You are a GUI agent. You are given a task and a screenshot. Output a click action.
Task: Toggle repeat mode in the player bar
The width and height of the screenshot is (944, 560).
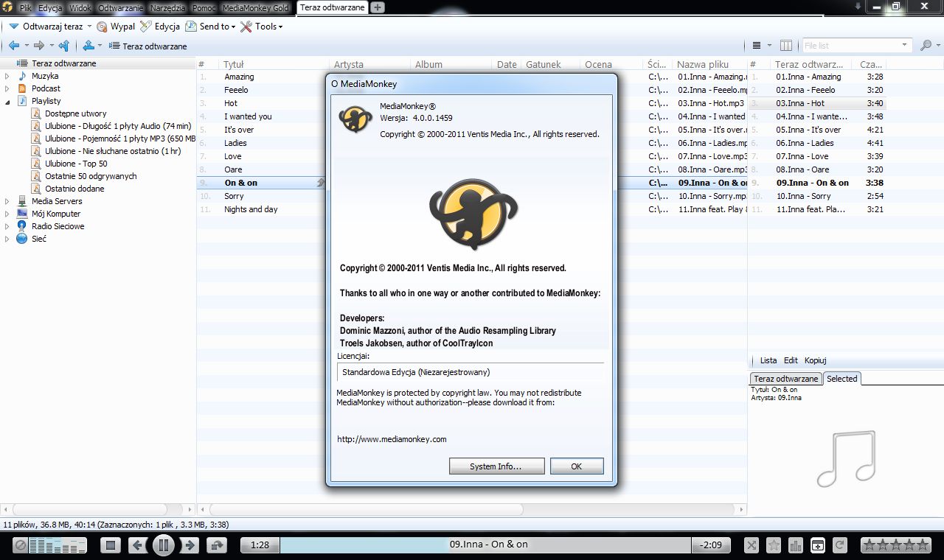840,545
